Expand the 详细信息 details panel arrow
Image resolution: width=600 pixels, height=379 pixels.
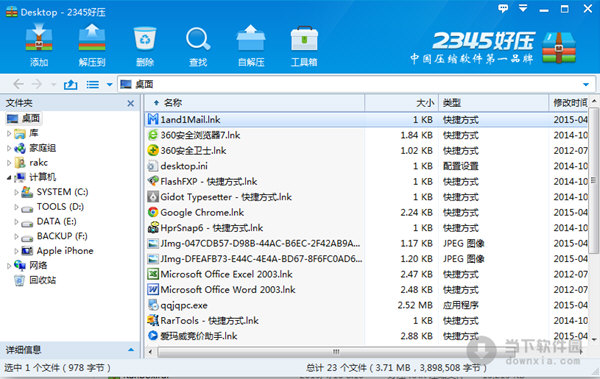[x=131, y=350]
